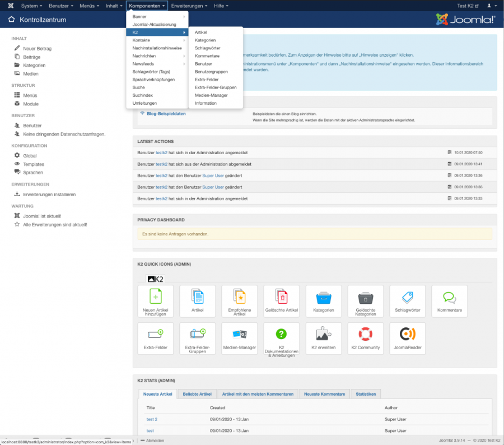Choose Umleitungen from Komponenten menu
Image resolution: width=504 pixels, height=445 pixels.
pos(157,103)
